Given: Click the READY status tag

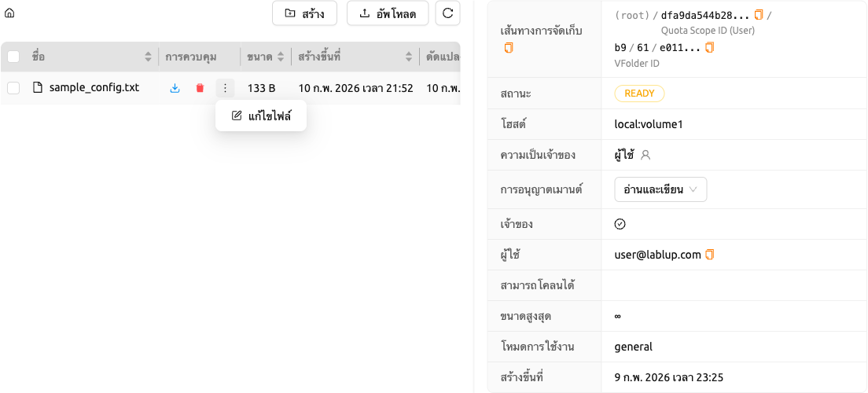Looking at the screenshot, I should [639, 94].
